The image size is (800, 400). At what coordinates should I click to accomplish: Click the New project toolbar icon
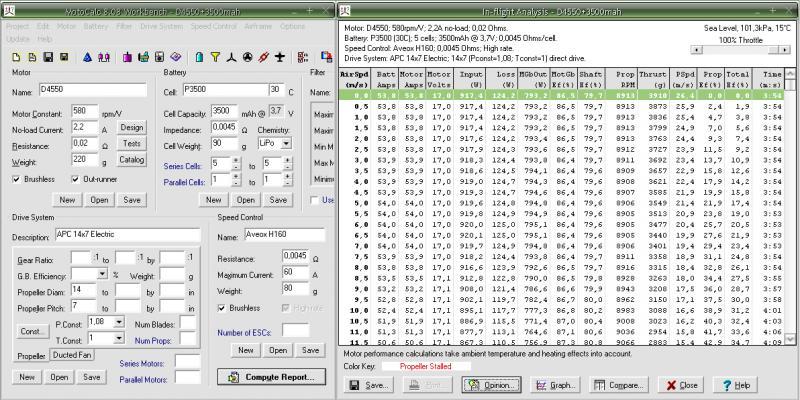point(15,55)
